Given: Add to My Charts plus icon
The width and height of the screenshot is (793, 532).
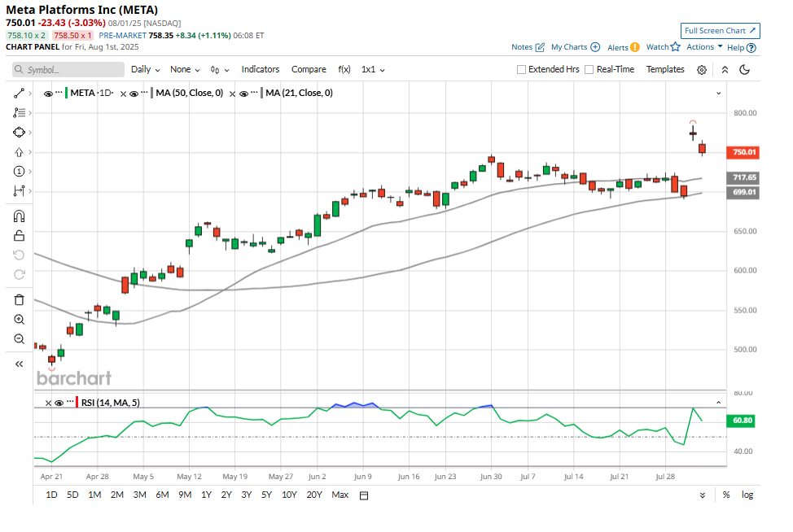Looking at the screenshot, I should 595,47.
